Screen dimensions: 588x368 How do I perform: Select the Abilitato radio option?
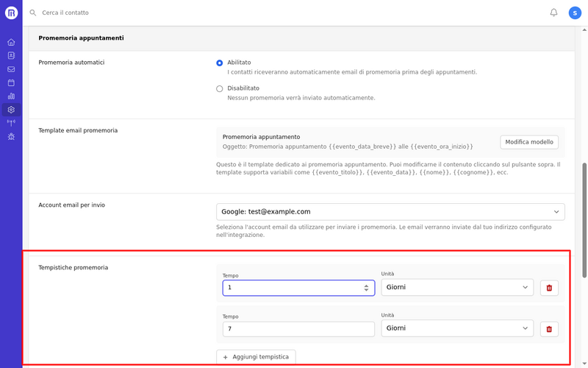[219, 63]
